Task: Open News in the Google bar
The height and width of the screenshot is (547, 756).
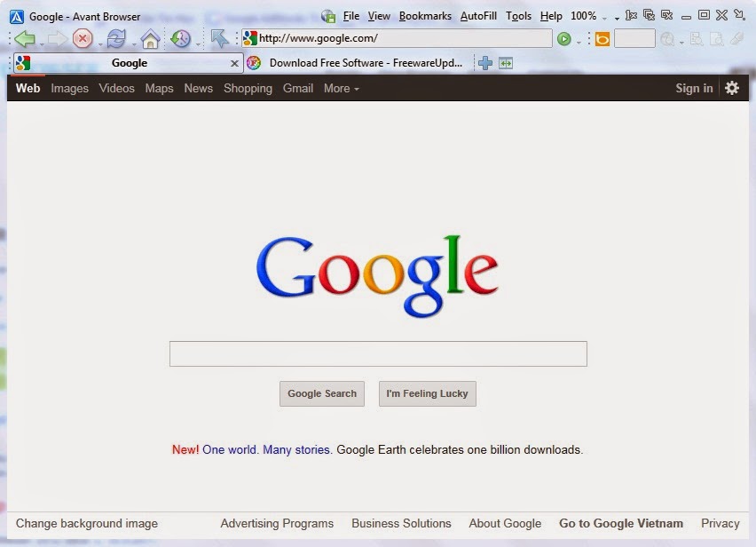Action: [198, 88]
